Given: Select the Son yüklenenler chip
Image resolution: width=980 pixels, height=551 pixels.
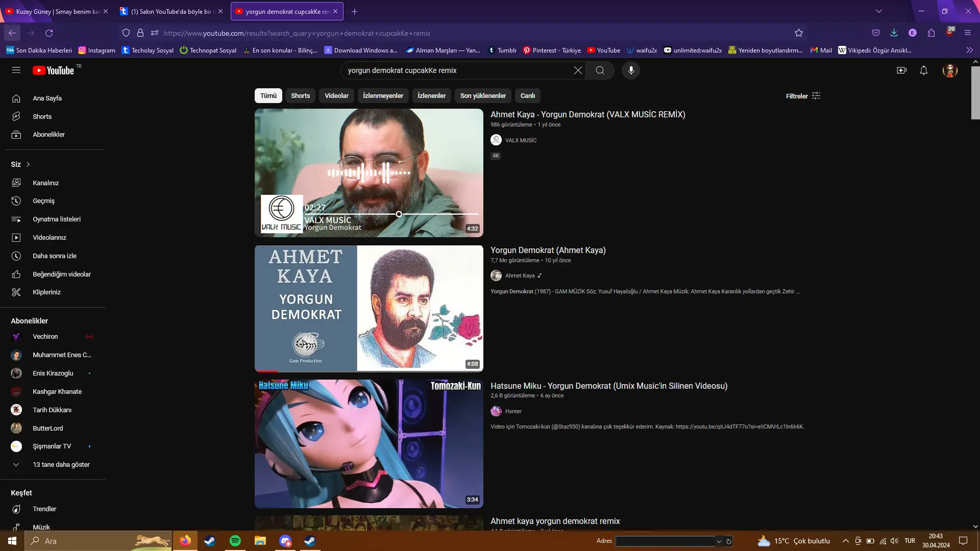Looking at the screenshot, I should click(x=483, y=96).
